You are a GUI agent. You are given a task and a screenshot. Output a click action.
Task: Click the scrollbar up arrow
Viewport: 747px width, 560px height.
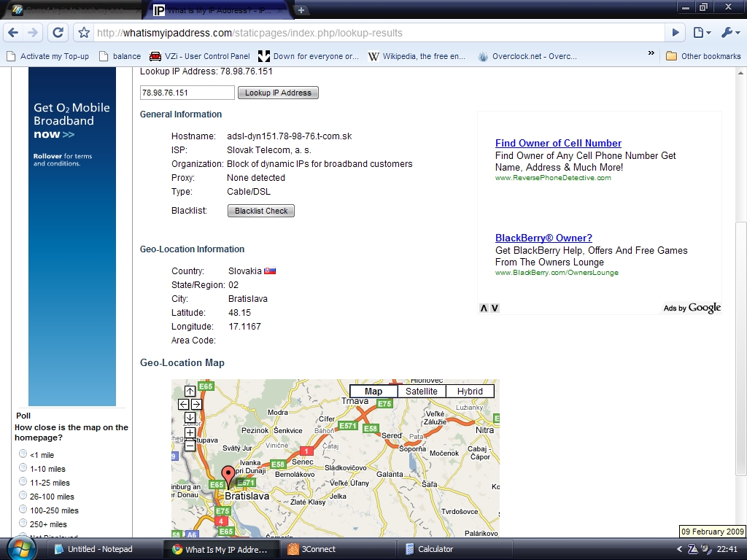[740, 73]
